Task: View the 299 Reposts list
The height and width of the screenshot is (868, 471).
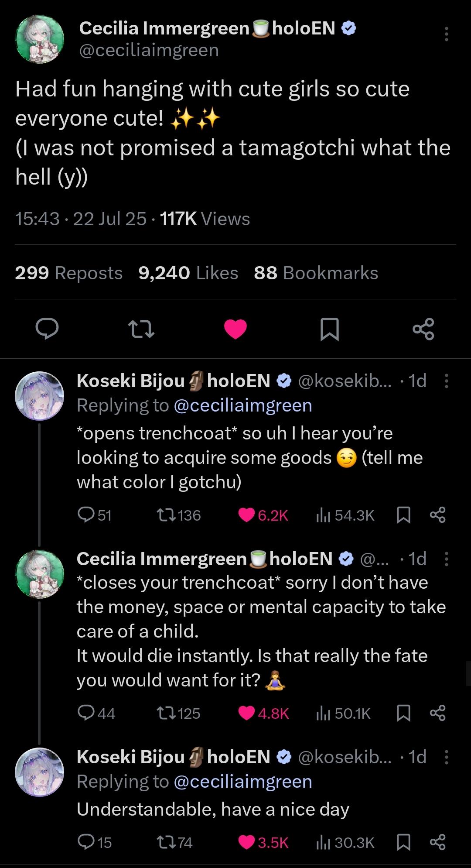Action: click(x=69, y=273)
